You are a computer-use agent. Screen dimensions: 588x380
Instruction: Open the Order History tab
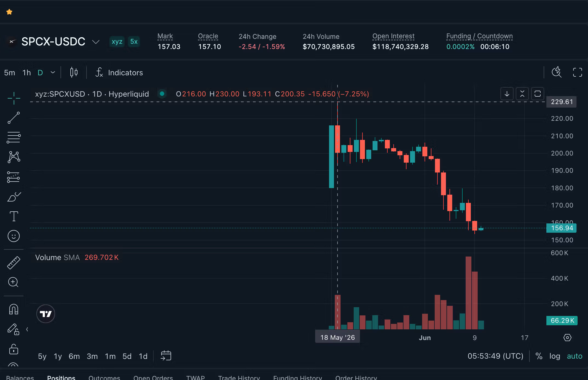tap(356, 378)
